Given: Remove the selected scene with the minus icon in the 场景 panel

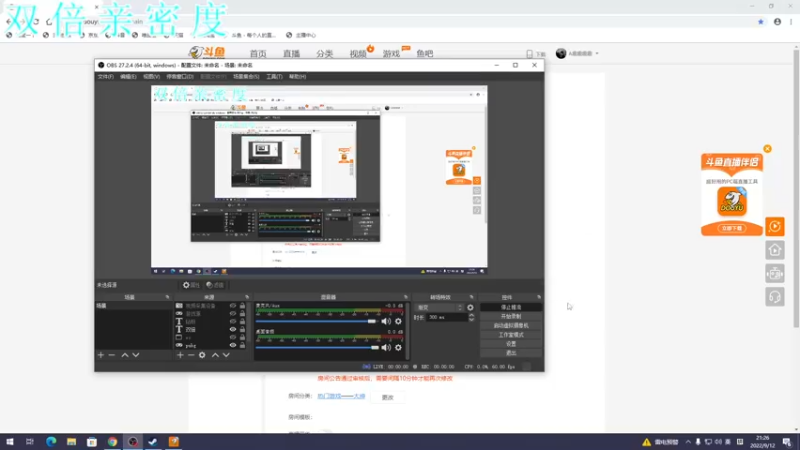Looking at the screenshot, I should tap(112, 355).
